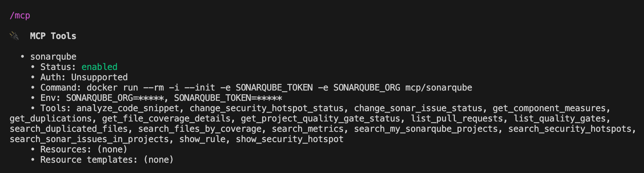Click the Resource templates (none) line
This screenshot has width=644, height=173.
pos(107,160)
